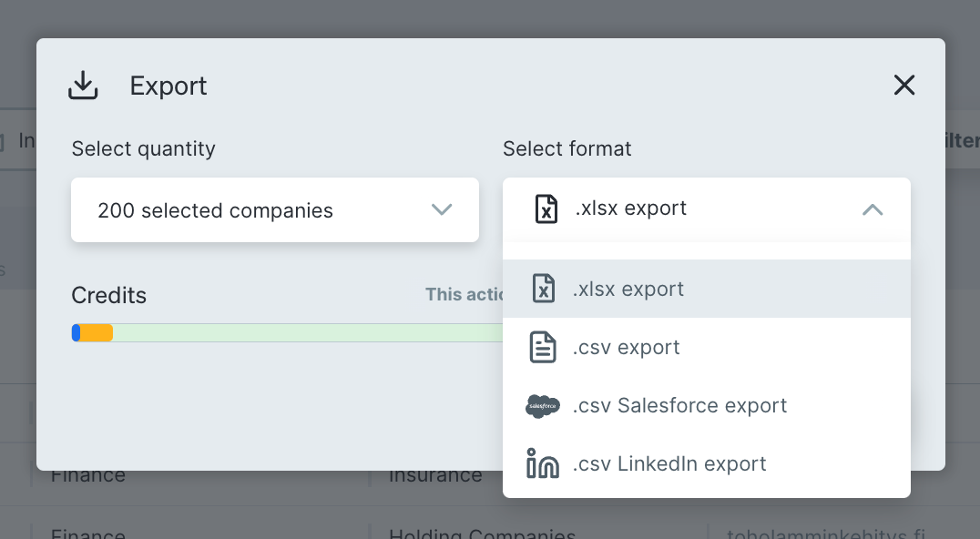The height and width of the screenshot is (539, 980).
Task: Expand the quantity dropdown chevron
Action: tap(442, 210)
